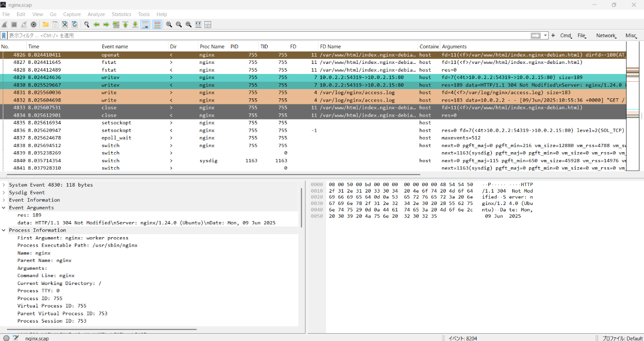Sort by the FD Name column header
This screenshot has height=341, width=644.
click(x=368, y=46)
